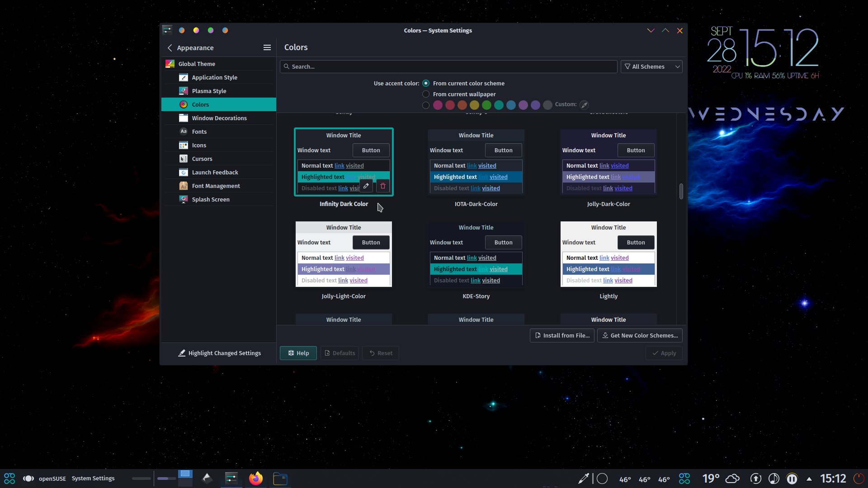Open the Window Decorations settings icon
Image resolution: width=868 pixels, height=488 pixels.
click(x=184, y=118)
